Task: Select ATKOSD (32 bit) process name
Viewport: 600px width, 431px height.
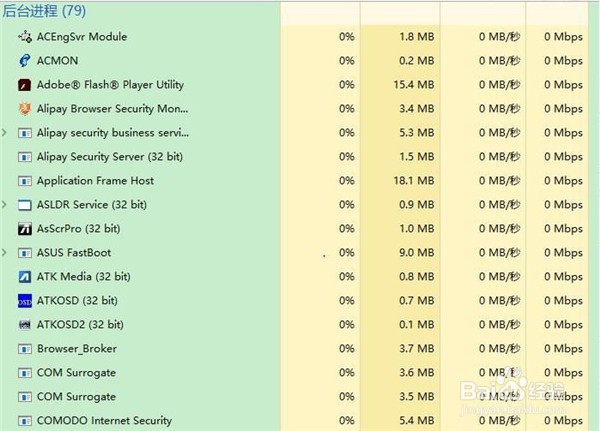Action: click(77, 301)
